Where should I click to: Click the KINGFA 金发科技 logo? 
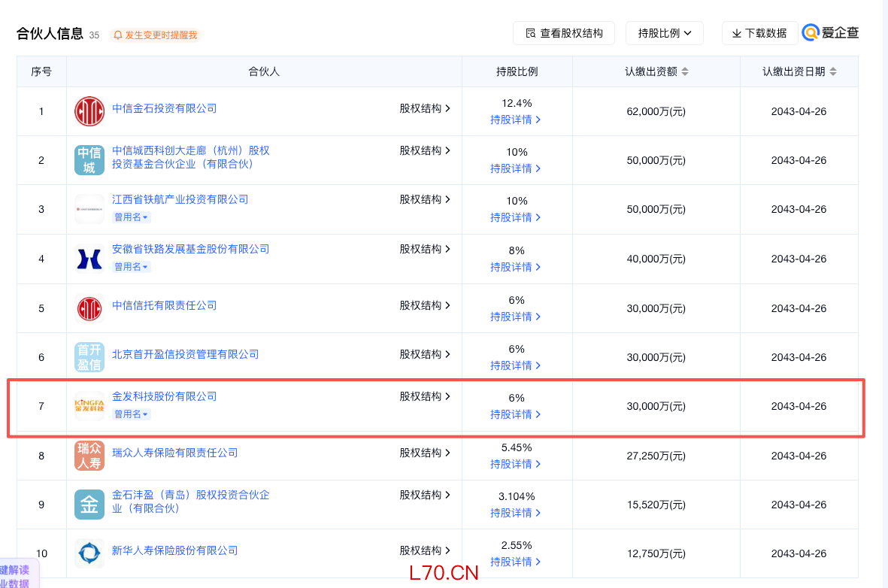tap(89, 405)
